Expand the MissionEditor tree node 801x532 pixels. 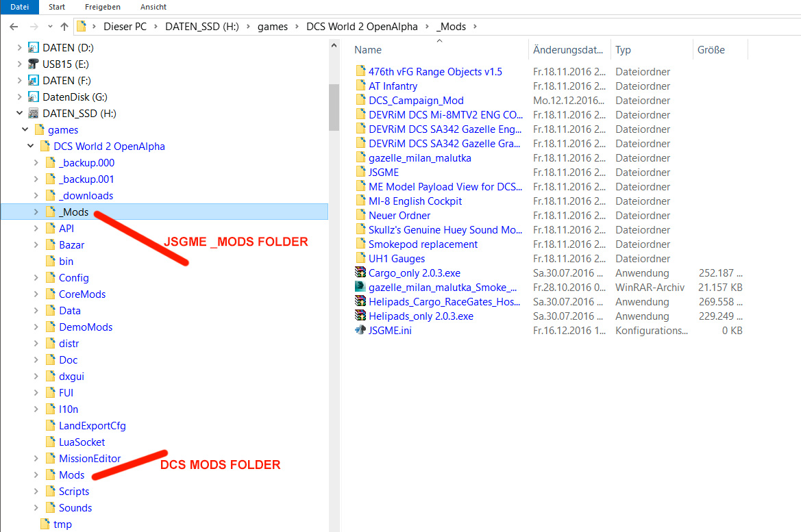point(36,458)
